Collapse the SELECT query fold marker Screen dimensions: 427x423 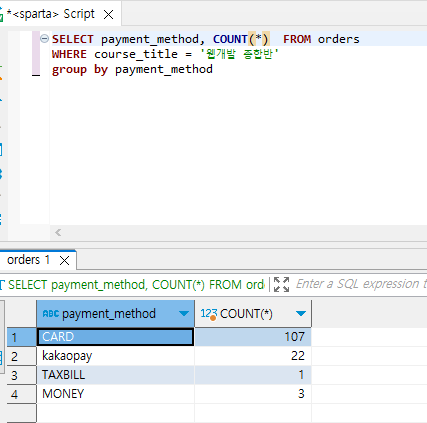coord(44,39)
